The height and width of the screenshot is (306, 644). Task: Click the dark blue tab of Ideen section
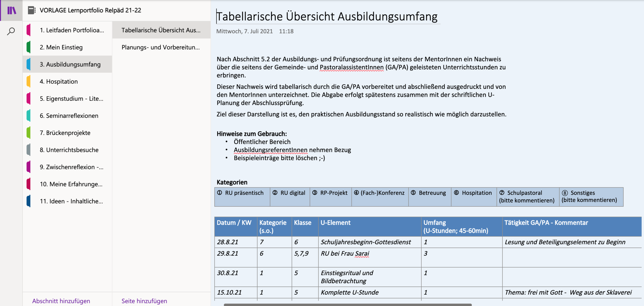coord(29,201)
